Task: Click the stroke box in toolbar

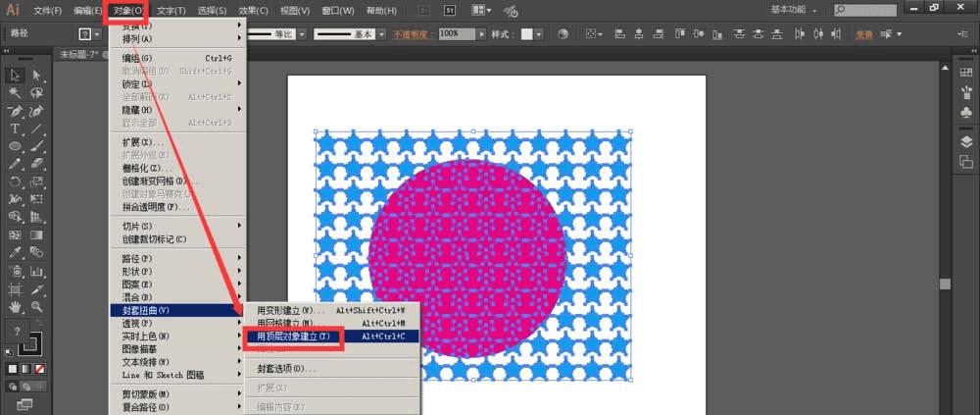Action: pyautogui.click(x=28, y=345)
